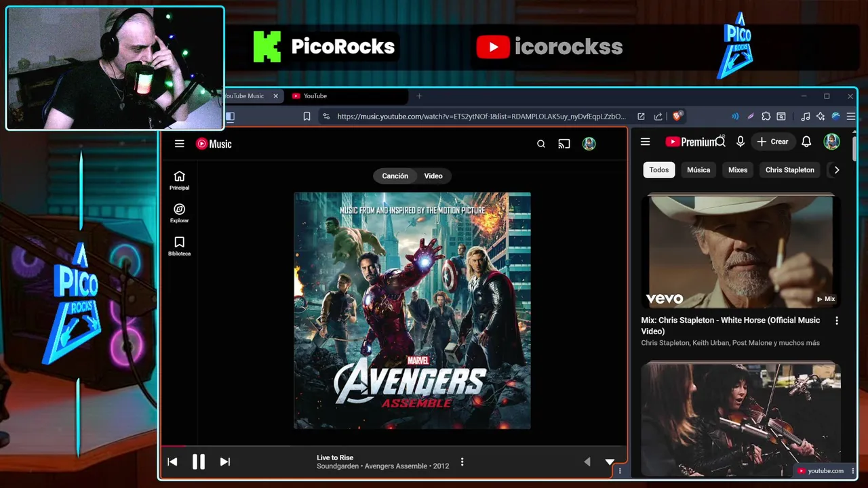Open in app icon in address bar
This screenshot has width=868, height=488.
(641, 117)
